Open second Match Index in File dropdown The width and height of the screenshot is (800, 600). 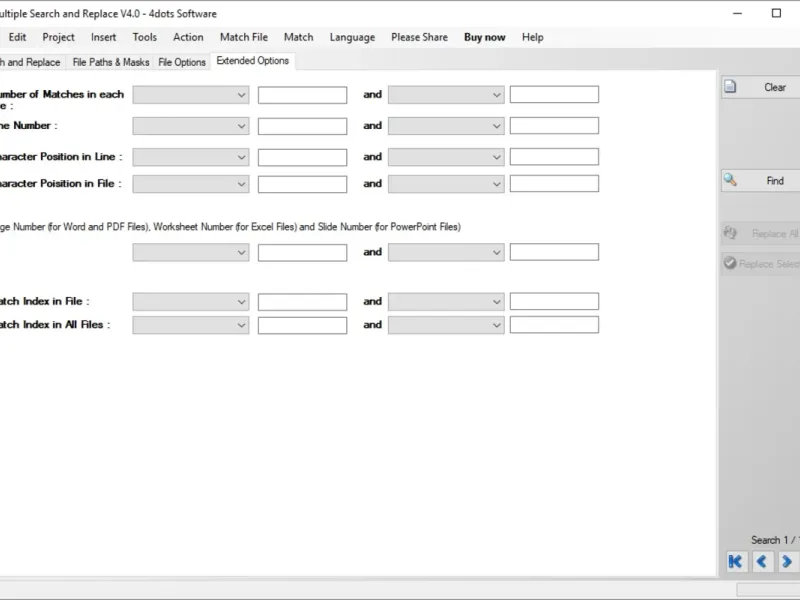click(446, 302)
